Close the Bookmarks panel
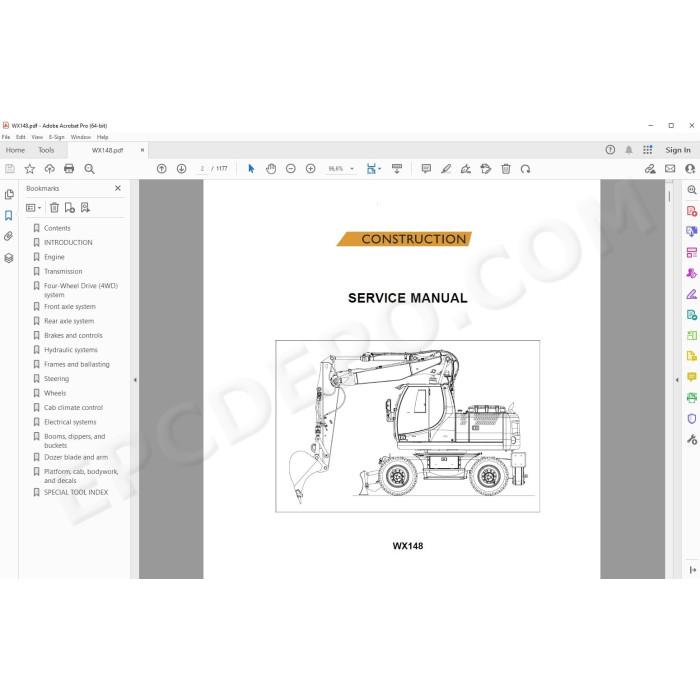Viewport: 700px width, 700px height. [x=118, y=188]
